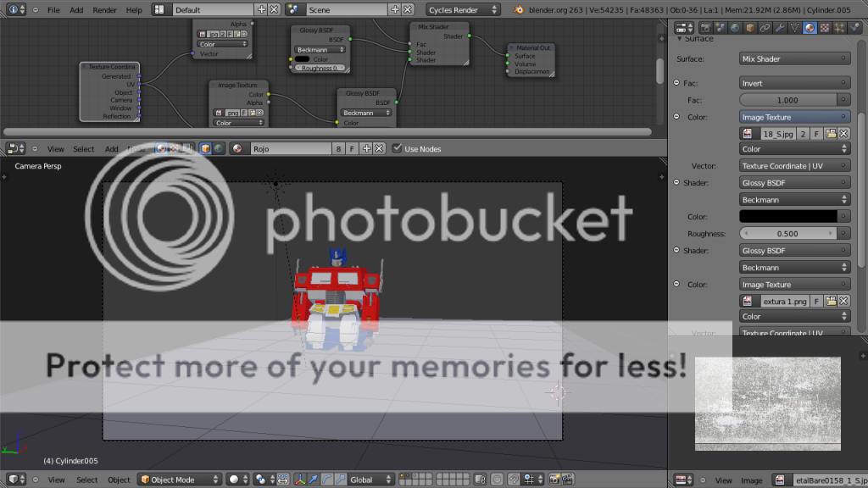Open the Global orientation dropdown
This screenshot has width=868, height=488.
[x=370, y=480]
